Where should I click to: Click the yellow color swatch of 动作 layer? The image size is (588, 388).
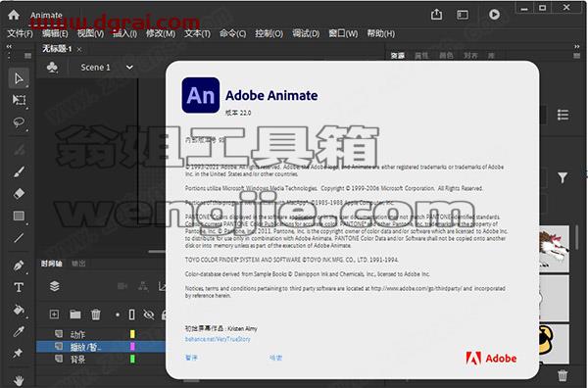click(x=132, y=334)
